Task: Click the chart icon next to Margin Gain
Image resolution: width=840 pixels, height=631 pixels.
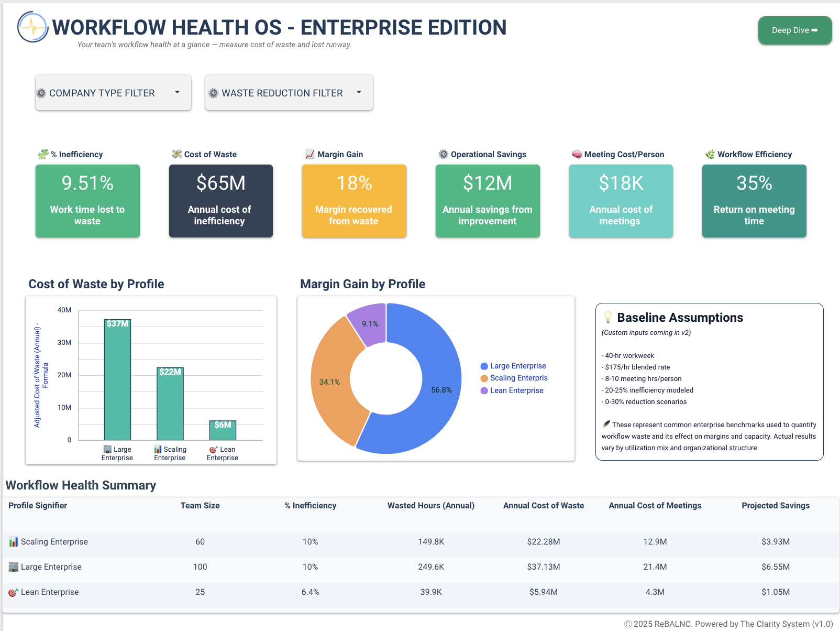Action: 309,154
